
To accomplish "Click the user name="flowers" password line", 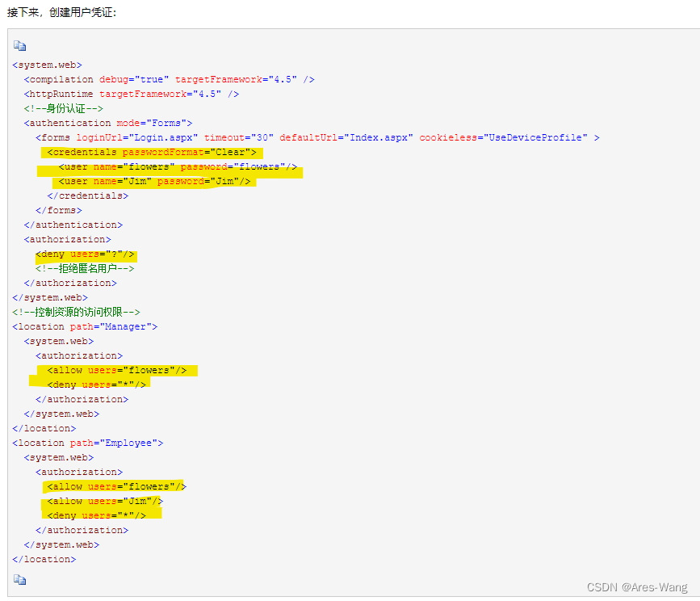I will (x=178, y=167).
